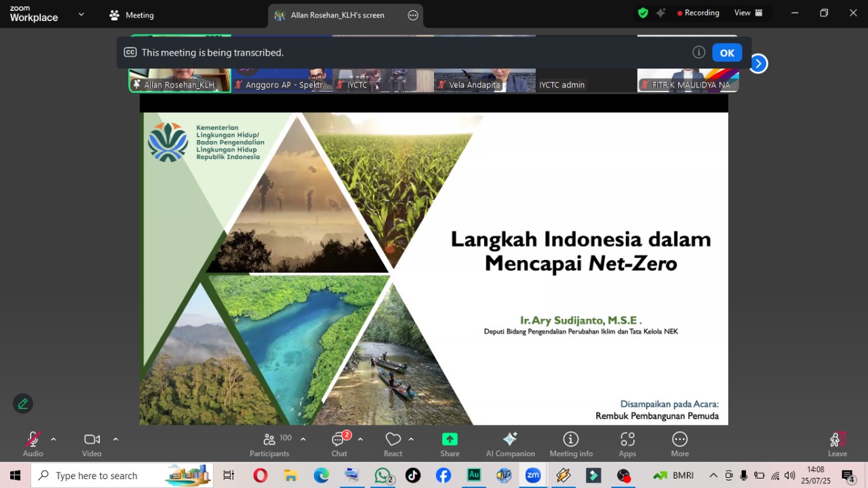This screenshot has width=868, height=488.
Task: Open the React heart menu
Action: pos(393,445)
